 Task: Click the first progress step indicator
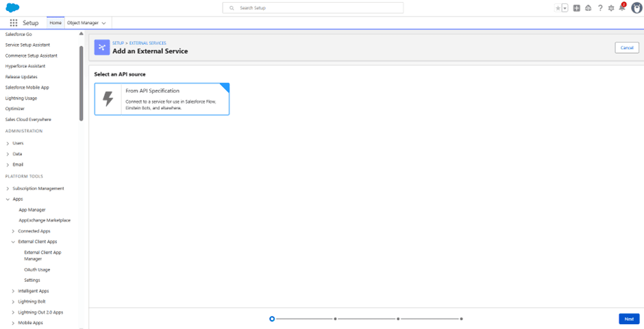(x=272, y=318)
